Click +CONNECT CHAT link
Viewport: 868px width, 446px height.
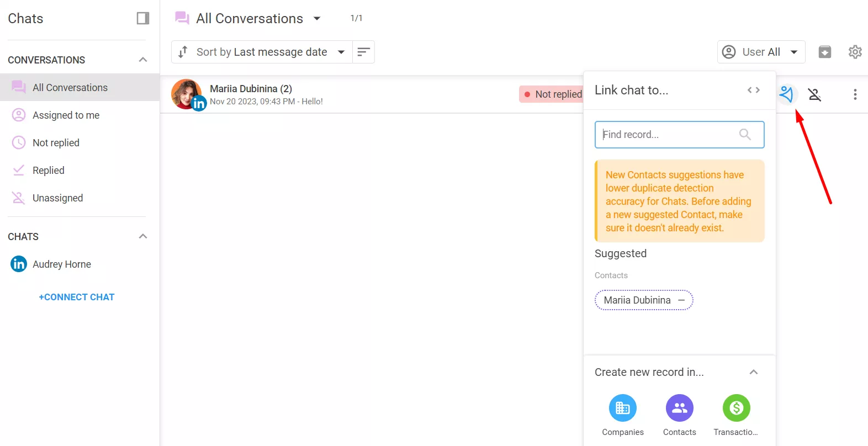77,297
